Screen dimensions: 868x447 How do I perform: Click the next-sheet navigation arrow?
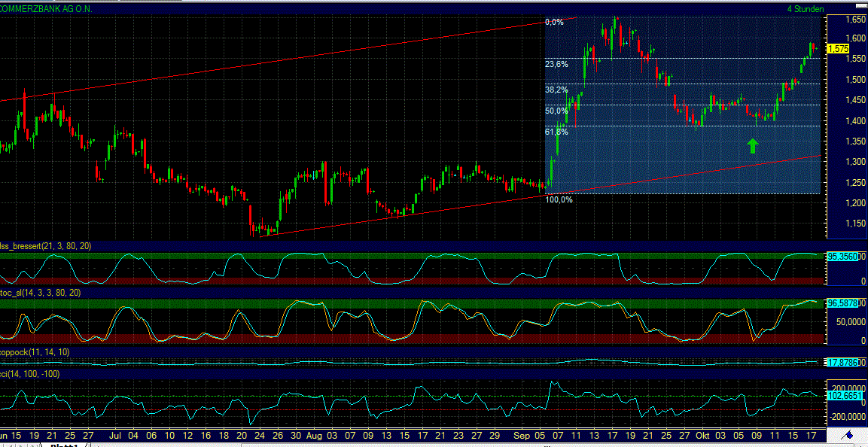pos(22,445)
